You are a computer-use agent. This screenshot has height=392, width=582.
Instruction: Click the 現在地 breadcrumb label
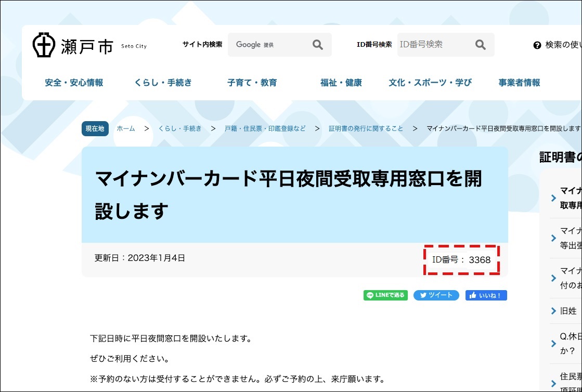coord(95,129)
